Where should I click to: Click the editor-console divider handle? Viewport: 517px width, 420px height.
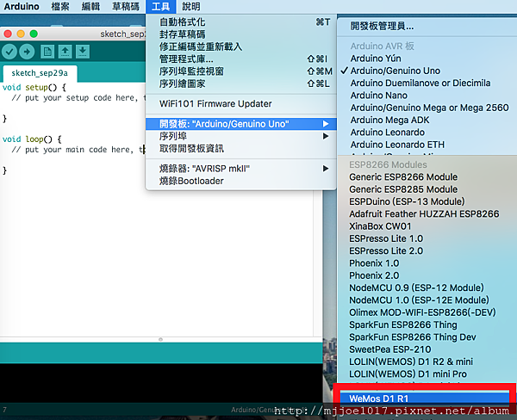pos(160,339)
